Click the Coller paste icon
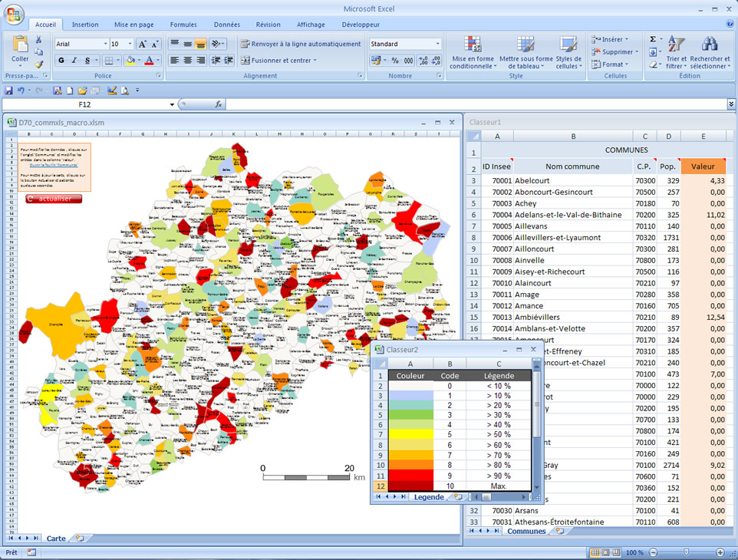 tap(20, 45)
